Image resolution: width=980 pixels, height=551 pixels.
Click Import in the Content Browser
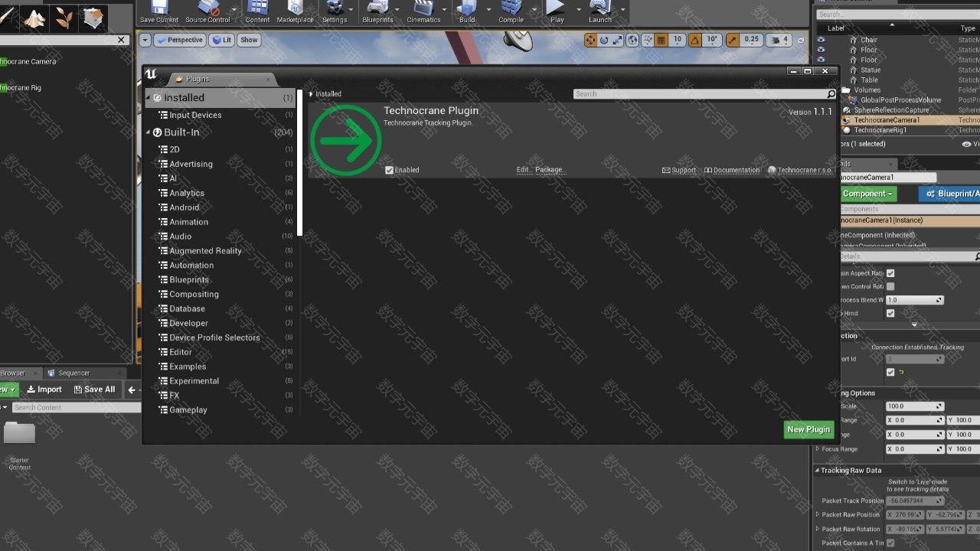click(44, 390)
